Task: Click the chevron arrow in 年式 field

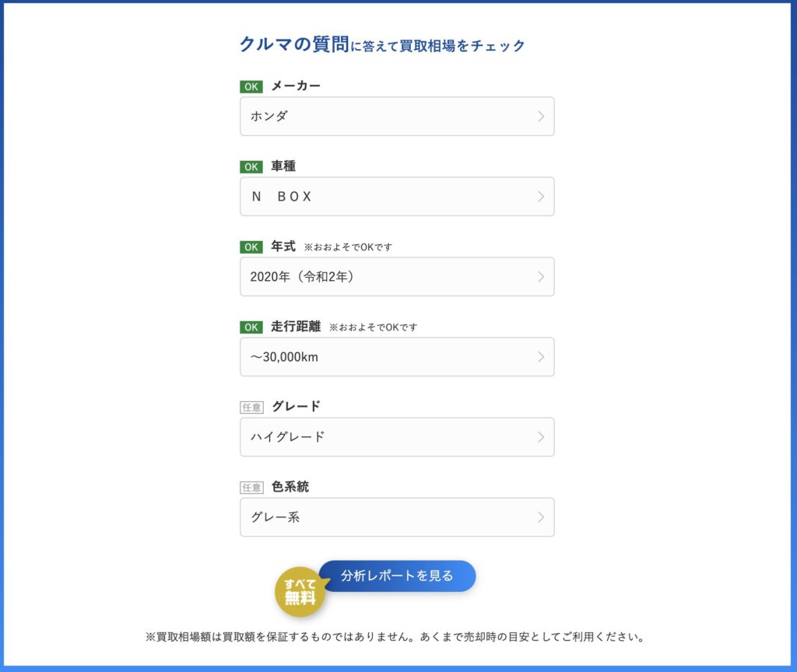Action: [541, 277]
